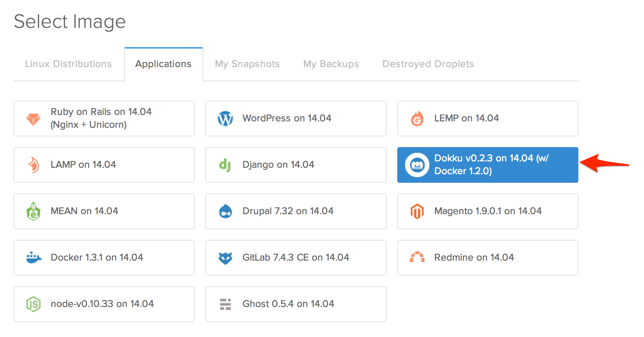Choose the LAMP on 14.04 image
The height and width of the screenshot is (337, 644).
tap(104, 165)
